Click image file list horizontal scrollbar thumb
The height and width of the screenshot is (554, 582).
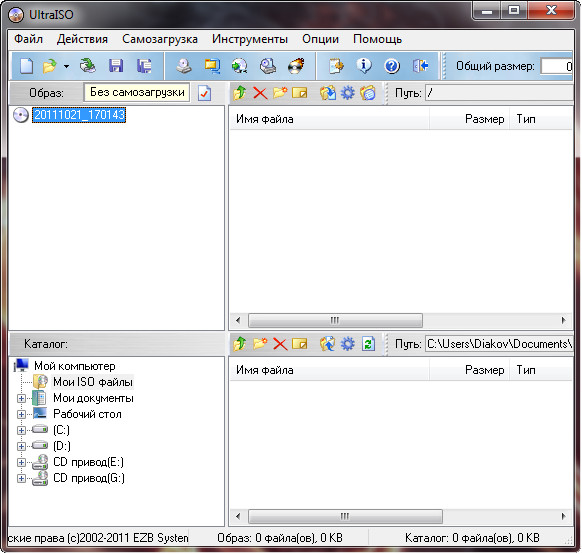pyautogui.click(x=335, y=320)
